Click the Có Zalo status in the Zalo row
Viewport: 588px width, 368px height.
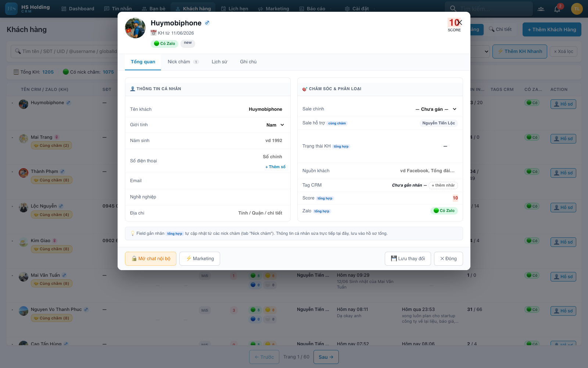444,210
